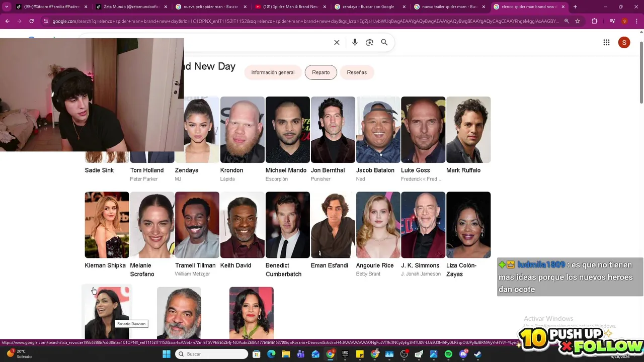The image size is (644, 362).
Task: Open Krondon's cast photo
Action: click(242, 130)
